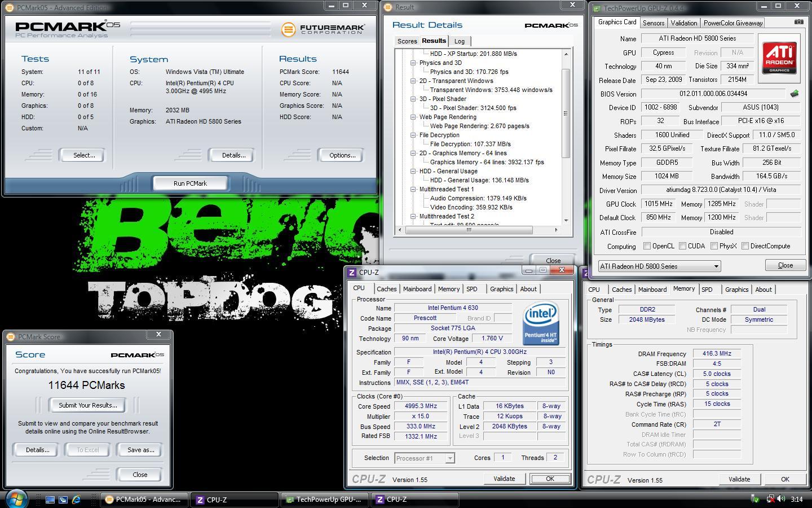The image size is (812, 508).
Task: Click the PCMark Score window title icon
Action: (11, 336)
